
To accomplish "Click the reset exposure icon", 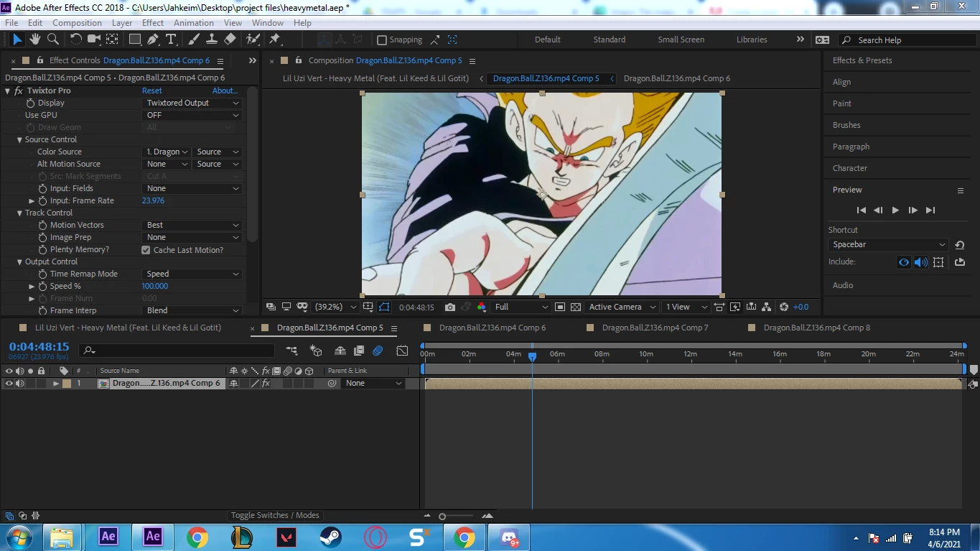I will pyautogui.click(x=784, y=307).
